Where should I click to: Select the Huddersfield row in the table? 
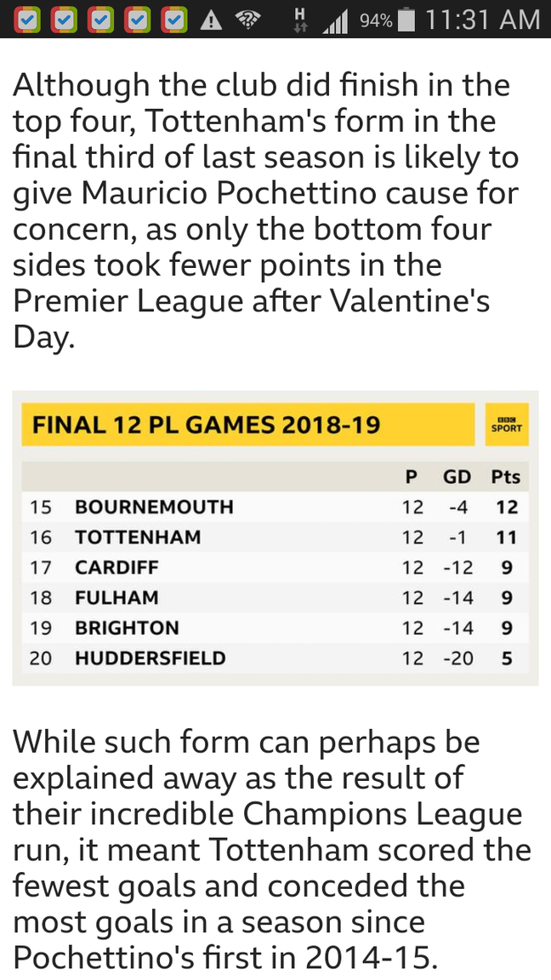pyautogui.click(x=275, y=658)
